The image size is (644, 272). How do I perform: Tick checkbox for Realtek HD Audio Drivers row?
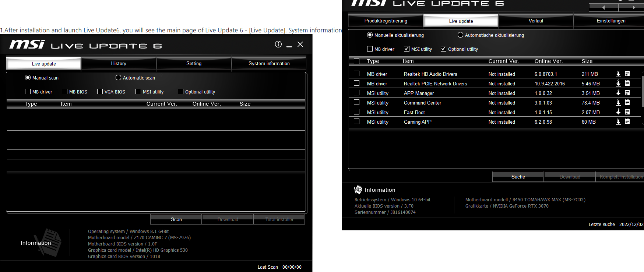point(356,74)
